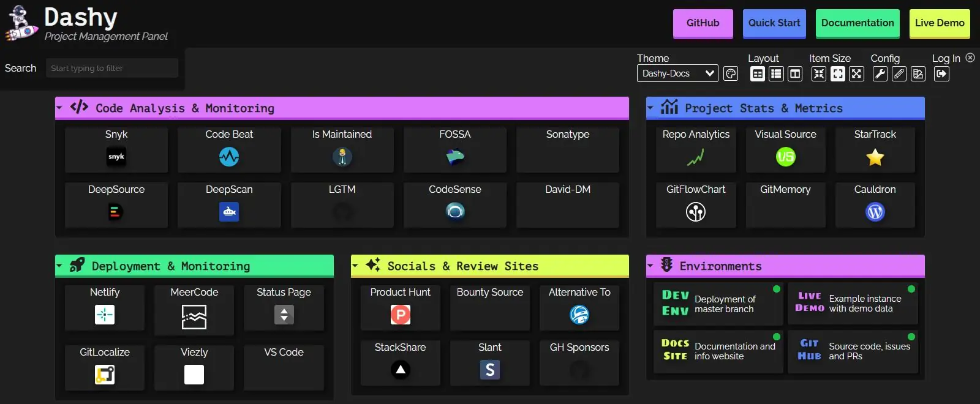Open the page editor config icon
The height and width of the screenshot is (404, 980).
click(918, 74)
